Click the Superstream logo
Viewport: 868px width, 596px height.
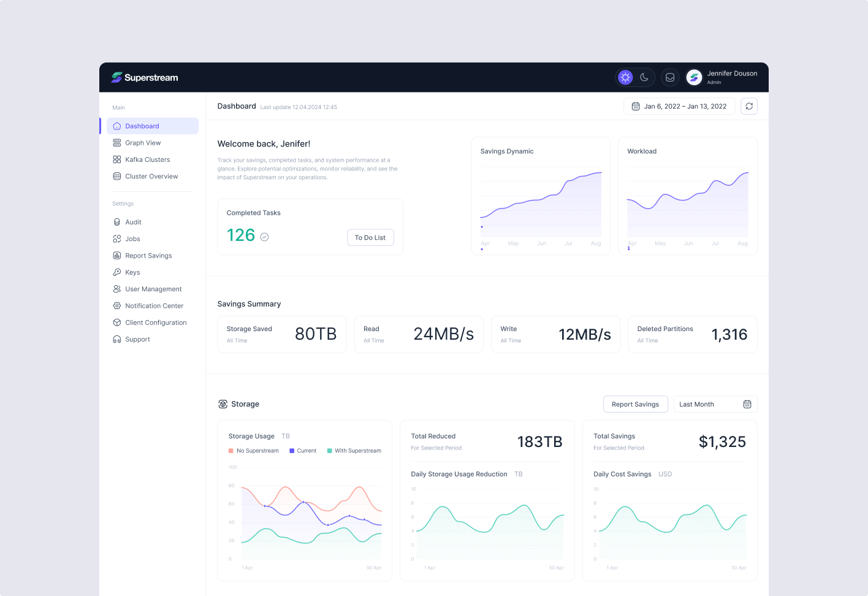[145, 77]
